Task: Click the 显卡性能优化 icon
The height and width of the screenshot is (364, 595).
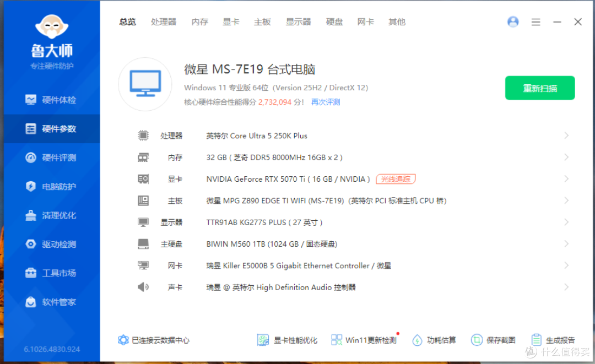Action: [x=263, y=340]
